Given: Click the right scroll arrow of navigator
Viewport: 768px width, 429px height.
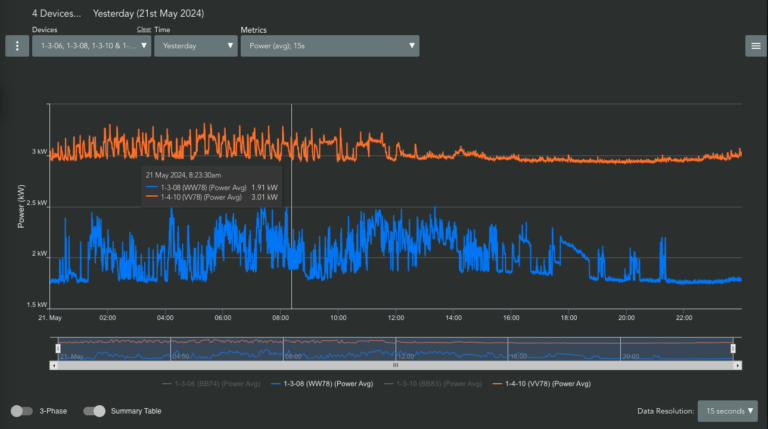Looking at the screenshot, I should coord(738,365).
